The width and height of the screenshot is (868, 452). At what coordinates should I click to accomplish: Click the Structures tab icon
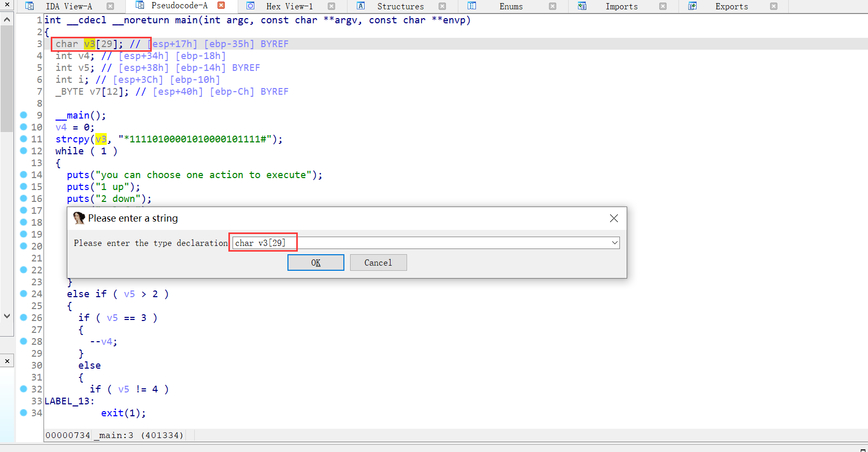(x=361, y=6)
